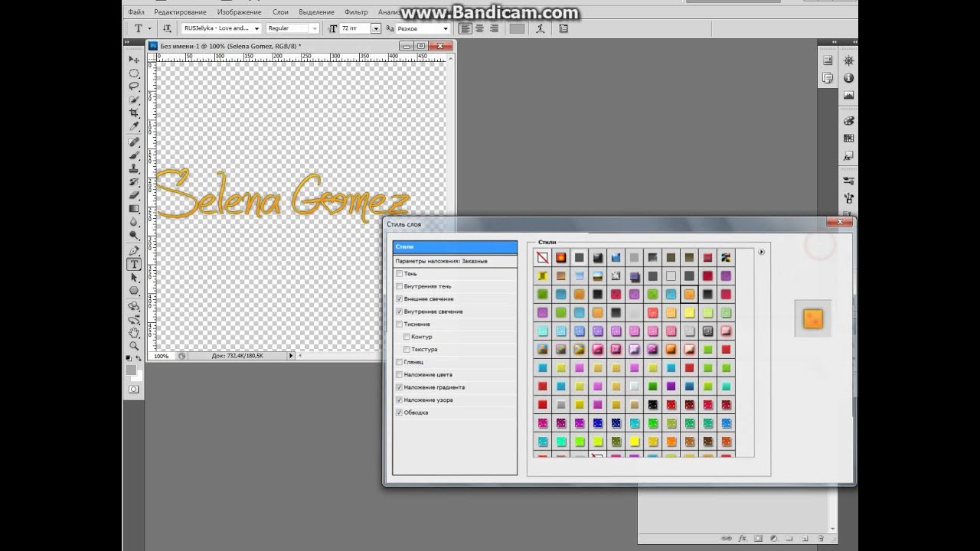980x551 pixels.
Task: Select the Clone Stamp tool
Action: tap(134, 168)
